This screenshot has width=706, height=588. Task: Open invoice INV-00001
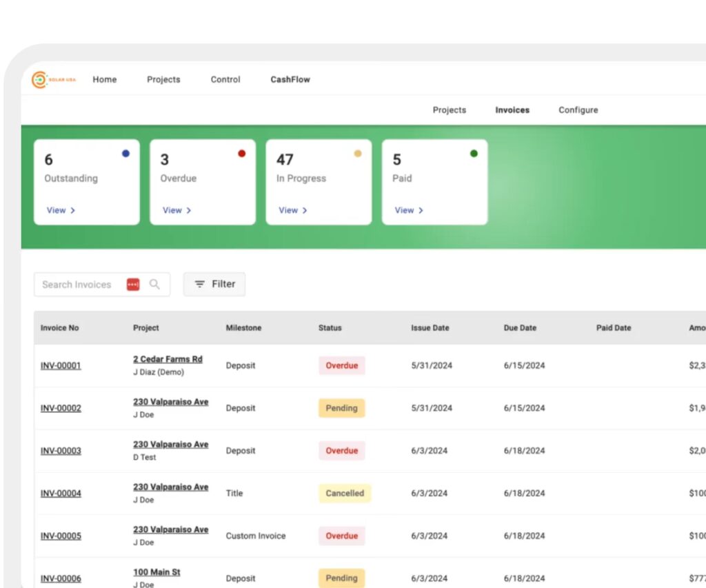(x=61, y=365)
